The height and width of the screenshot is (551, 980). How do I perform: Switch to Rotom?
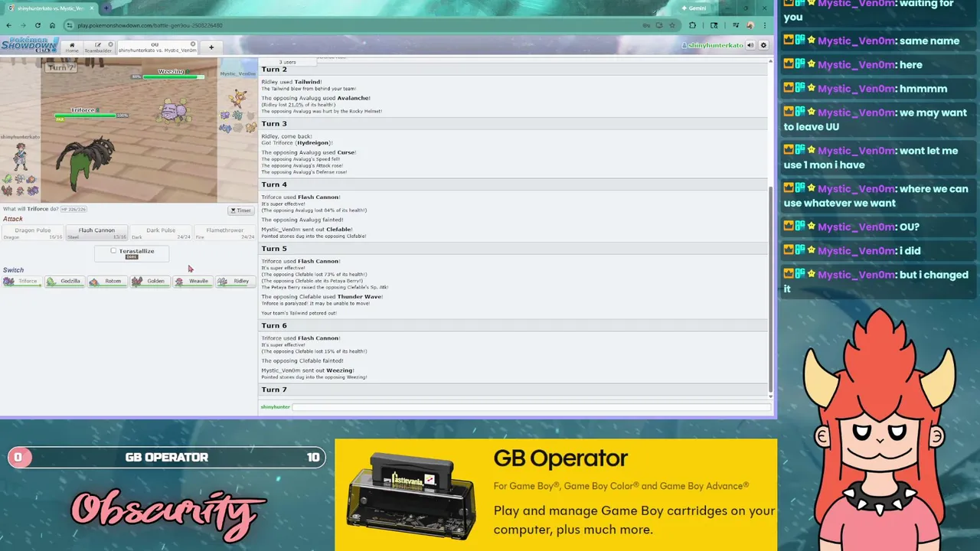(107, 281)
